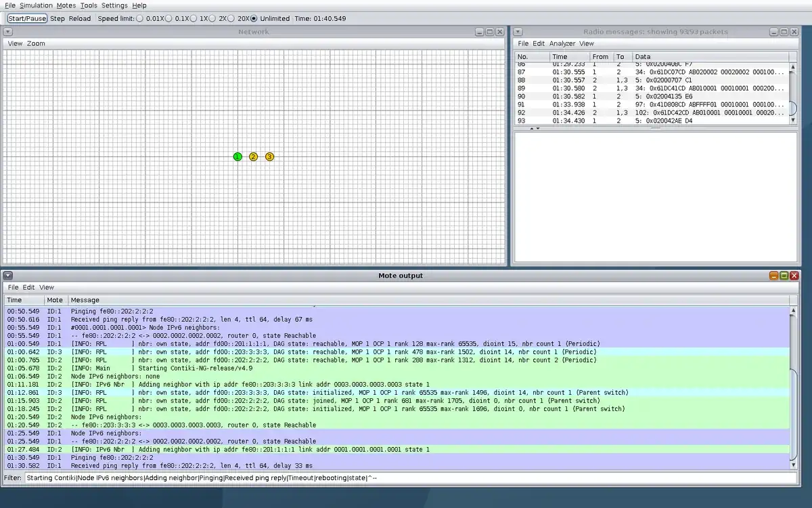812x508 pixels.
Task: Open the Mote output window's title-bar menu arrow
Action: point(7,276)
